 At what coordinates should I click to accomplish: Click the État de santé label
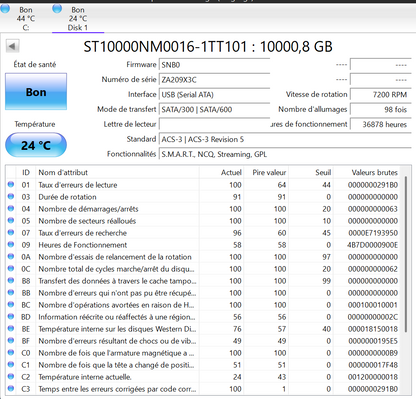(x=35, y=64)
